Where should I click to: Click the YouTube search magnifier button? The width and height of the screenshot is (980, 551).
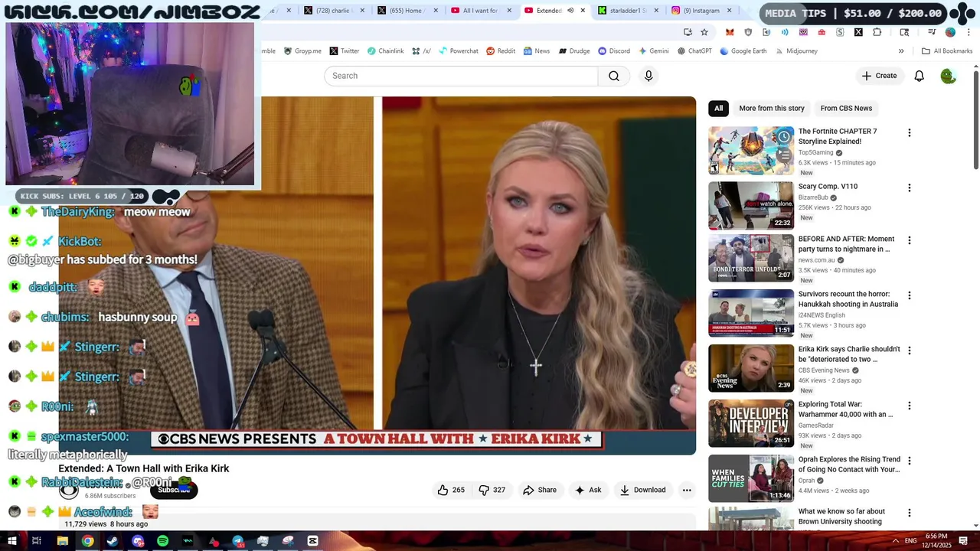tap(614, 76)
